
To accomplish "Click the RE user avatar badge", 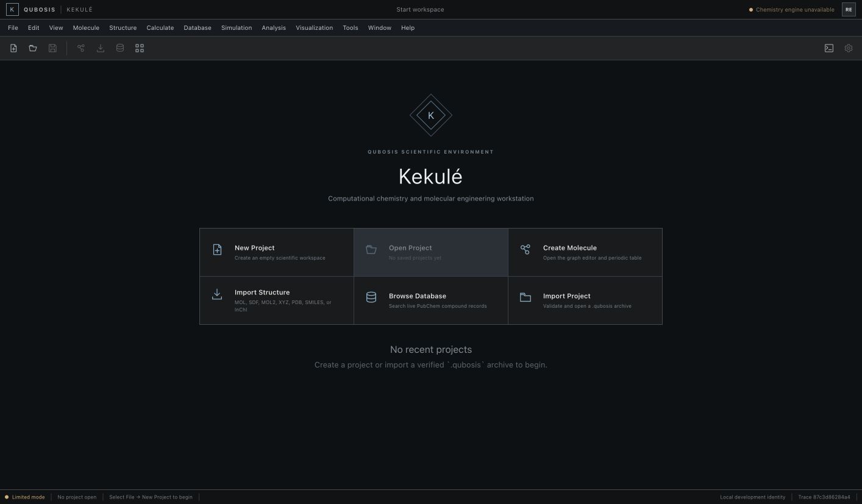I will click(x=849, y=10).
